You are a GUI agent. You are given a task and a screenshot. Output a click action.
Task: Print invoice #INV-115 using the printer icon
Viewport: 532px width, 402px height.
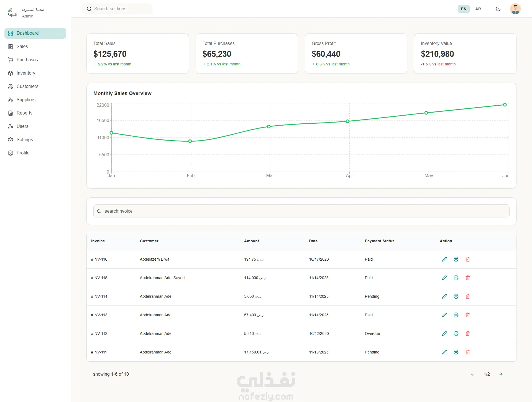click(x=456, y=278)
